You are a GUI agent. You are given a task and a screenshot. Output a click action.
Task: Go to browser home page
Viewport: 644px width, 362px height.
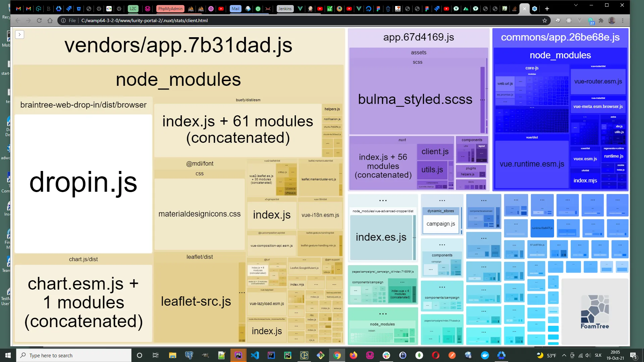click(x=50, y=20)
